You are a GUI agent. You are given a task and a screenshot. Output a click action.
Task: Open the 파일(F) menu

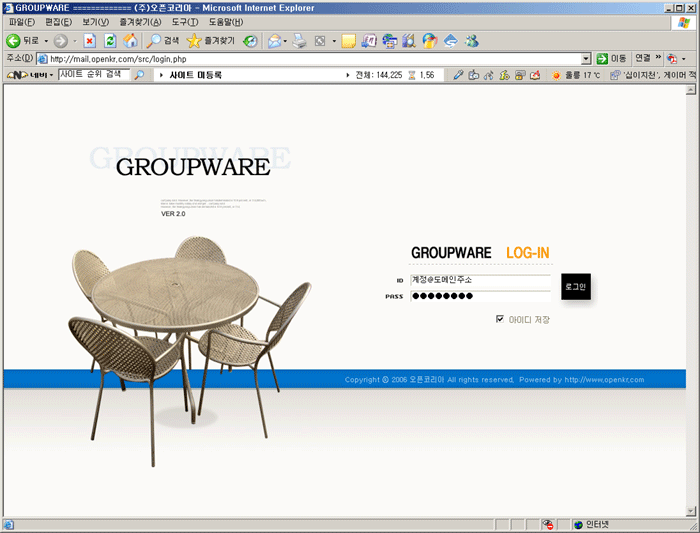(21, 21)
